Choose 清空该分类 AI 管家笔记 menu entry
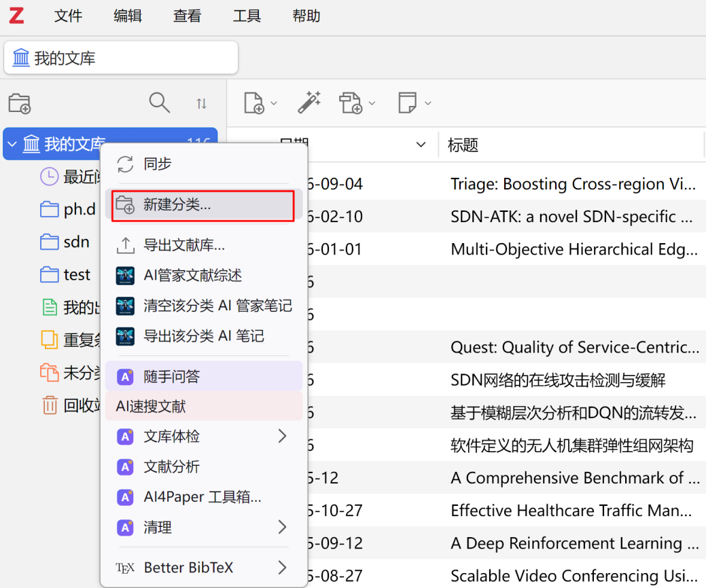 204,306
